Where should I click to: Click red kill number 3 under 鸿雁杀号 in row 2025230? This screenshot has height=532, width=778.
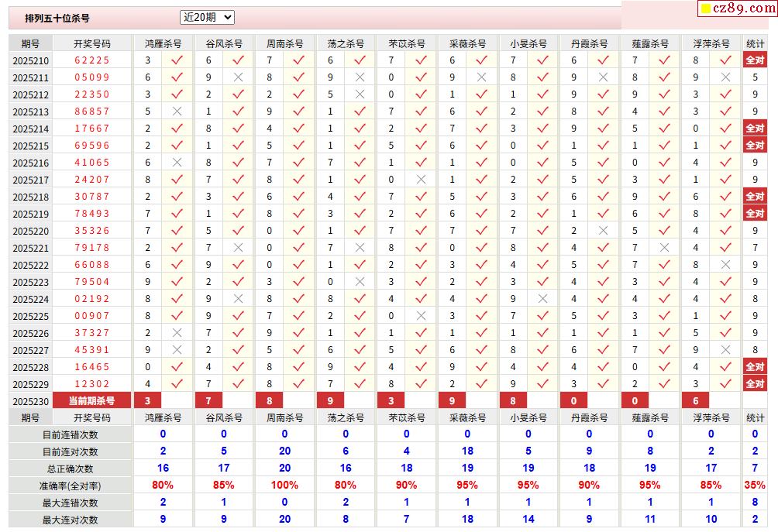coord(147,400)
